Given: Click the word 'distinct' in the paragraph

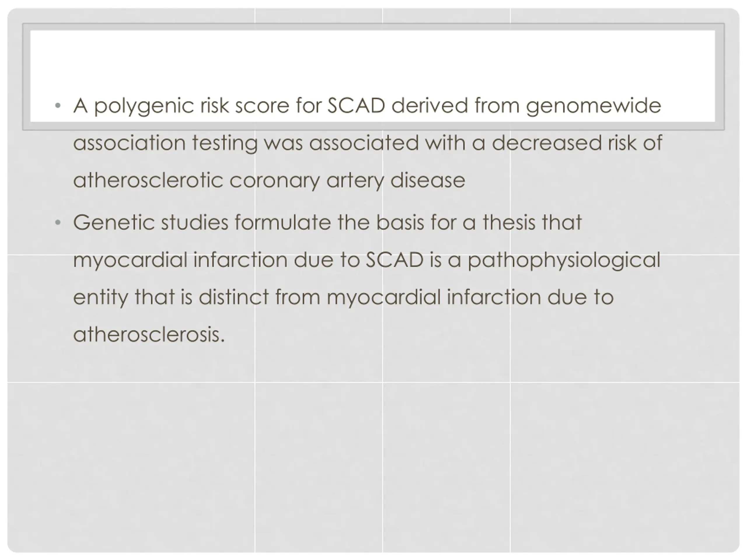Looking at the screenshot, I should tap(234, 297).
